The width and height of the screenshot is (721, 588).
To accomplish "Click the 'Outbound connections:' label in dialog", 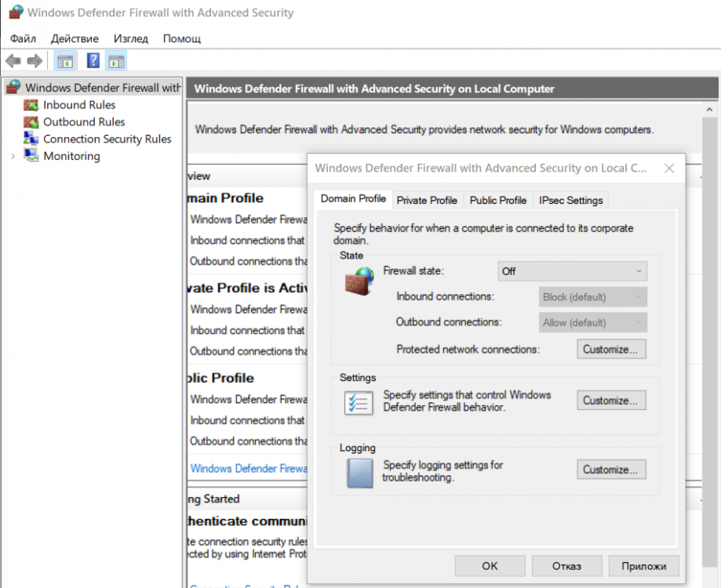I will (x=449, y=322).
